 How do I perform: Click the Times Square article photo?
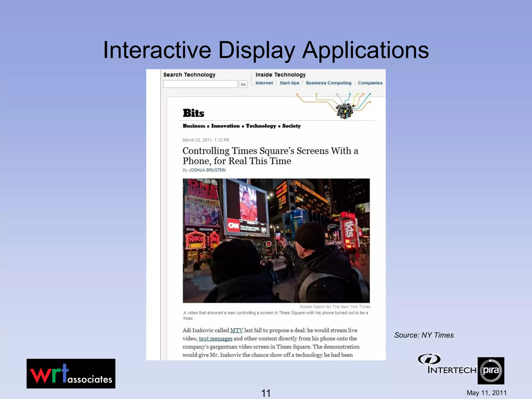click(276, 241)
